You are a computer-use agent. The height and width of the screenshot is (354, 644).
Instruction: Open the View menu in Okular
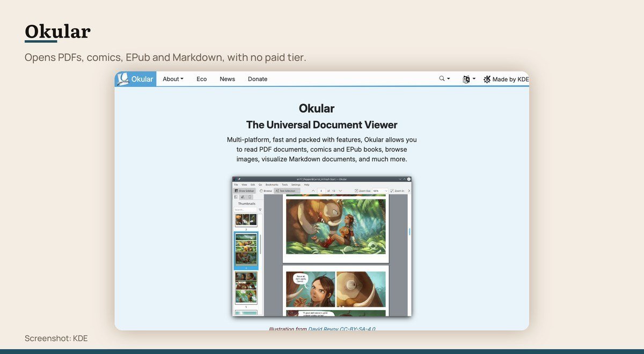pos(244,185)
